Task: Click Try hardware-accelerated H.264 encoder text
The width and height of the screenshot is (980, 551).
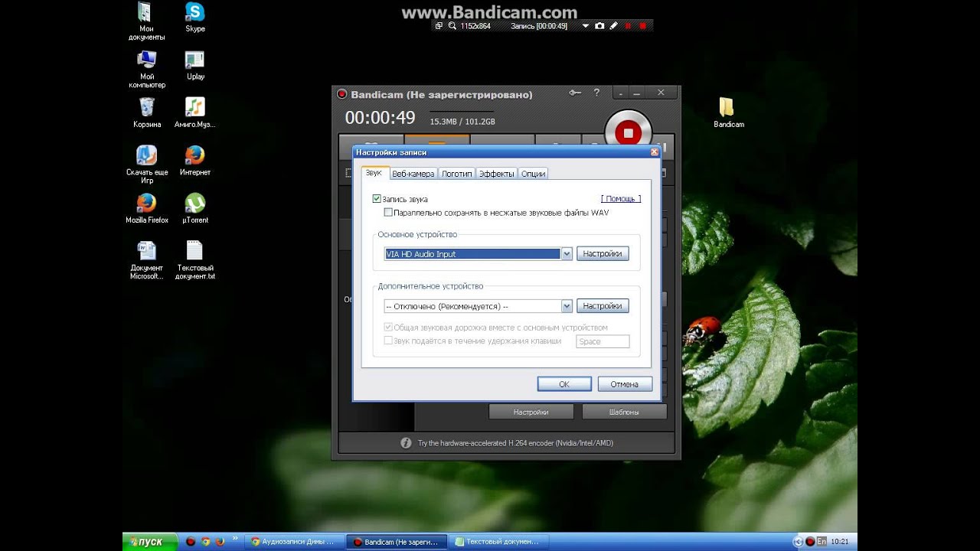Action: click(x=515, y=443)
